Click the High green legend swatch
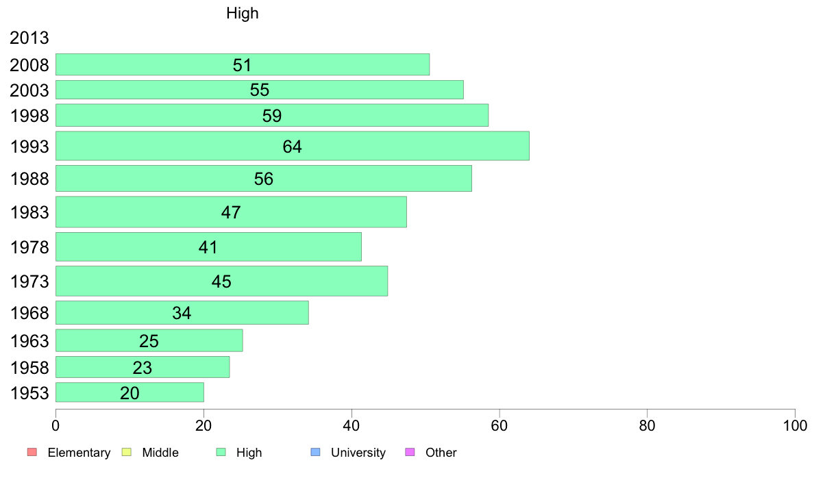 point(221,452)
